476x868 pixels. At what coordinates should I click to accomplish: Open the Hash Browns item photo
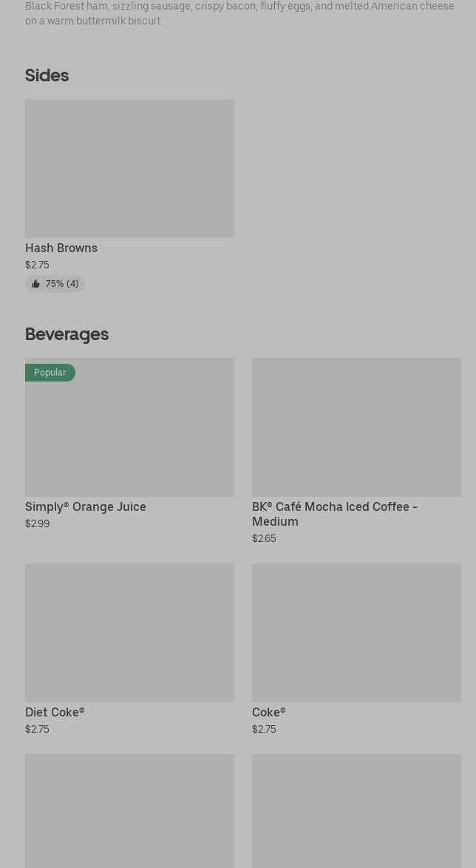129,169
